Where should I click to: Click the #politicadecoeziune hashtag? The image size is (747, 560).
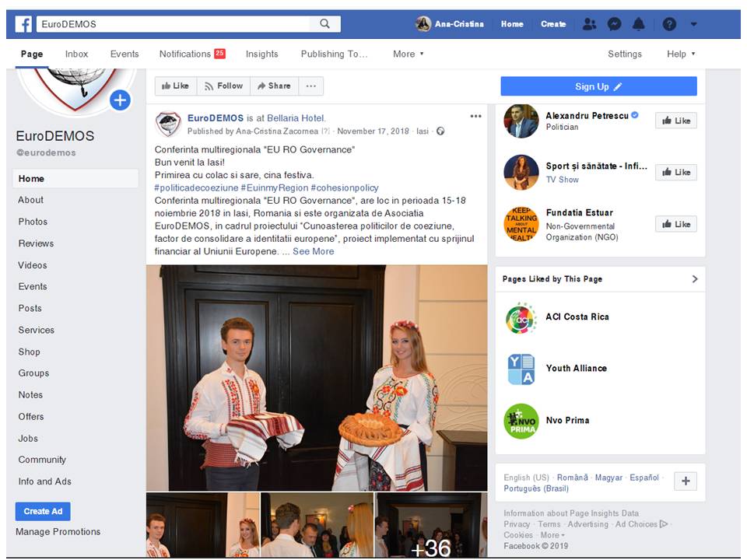click(196, 188)
